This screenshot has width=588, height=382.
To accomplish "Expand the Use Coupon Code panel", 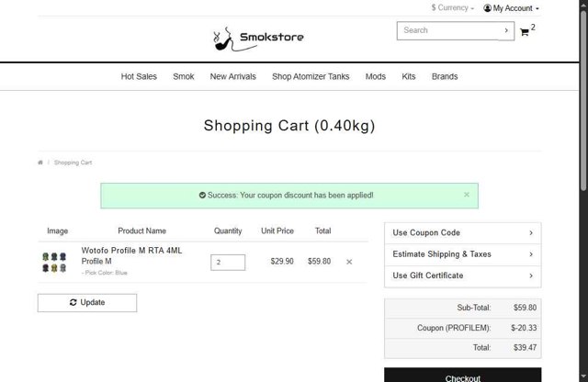I will (x=462, y=233).
